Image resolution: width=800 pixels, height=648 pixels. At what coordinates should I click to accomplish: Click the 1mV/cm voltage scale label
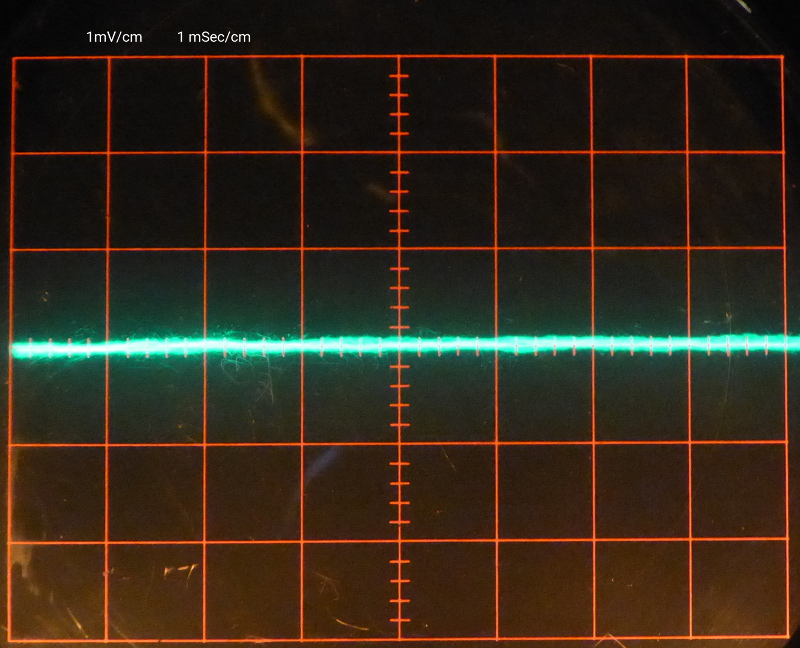coord(115,37)
